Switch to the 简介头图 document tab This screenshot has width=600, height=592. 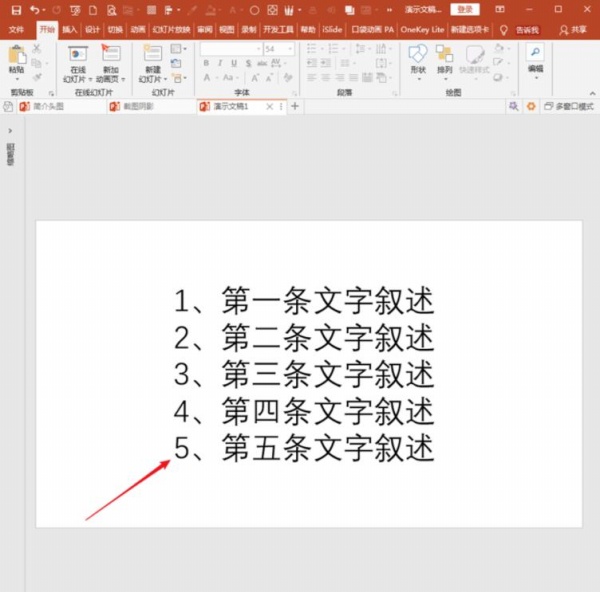pos(48,106)
